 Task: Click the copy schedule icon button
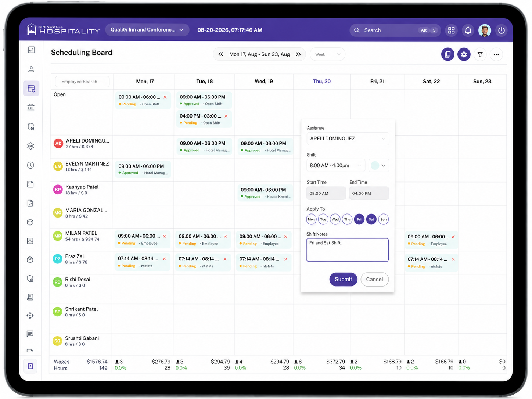[x=447, y=54]
